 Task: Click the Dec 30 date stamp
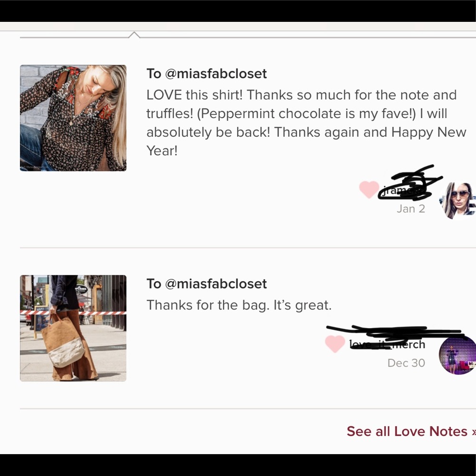(x=406, y=363)
